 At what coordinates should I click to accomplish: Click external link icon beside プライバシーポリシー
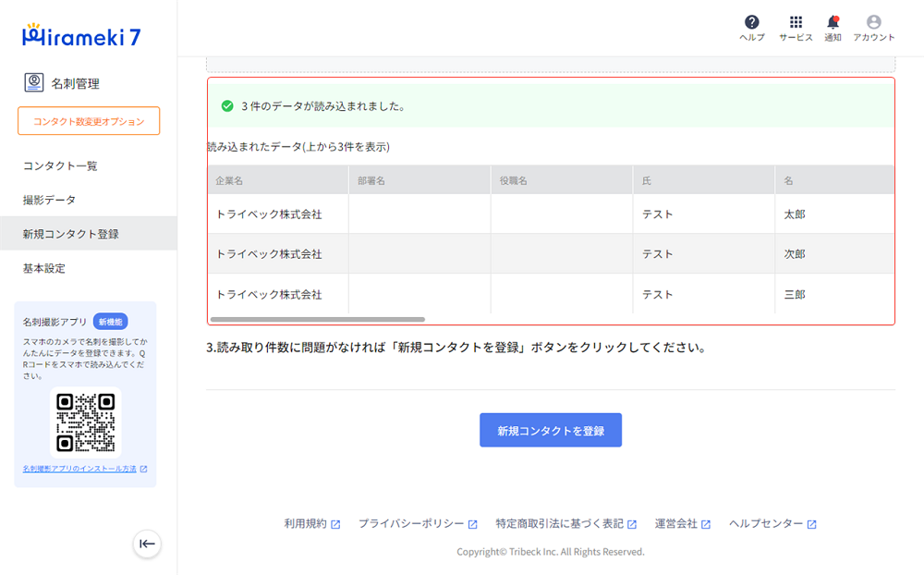[x=472, y=524]
